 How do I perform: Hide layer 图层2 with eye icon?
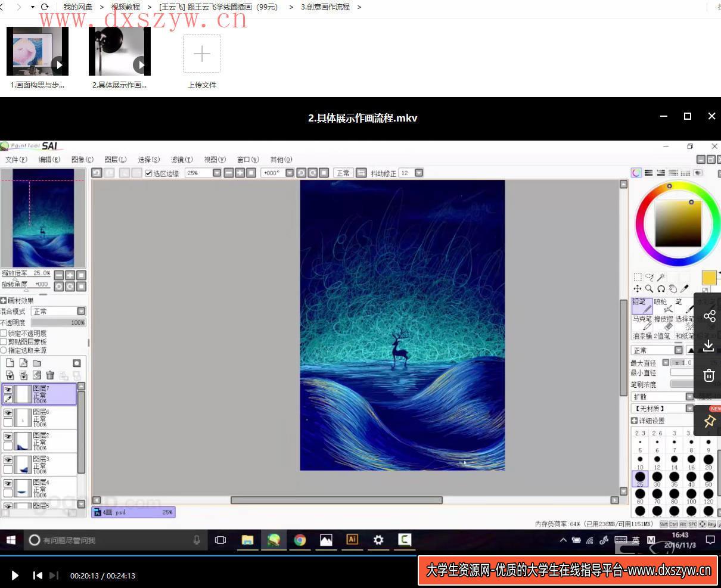click(8, 437)
